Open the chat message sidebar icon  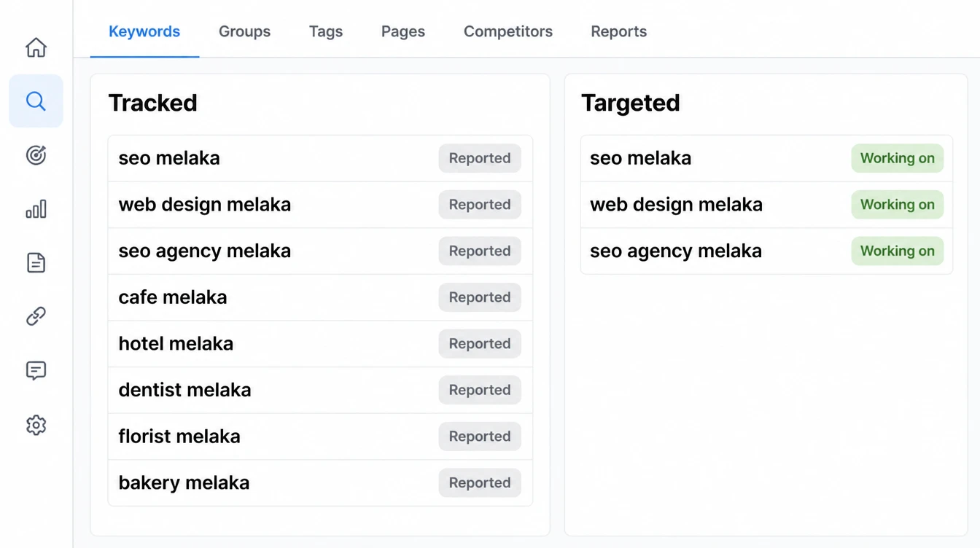36,370
